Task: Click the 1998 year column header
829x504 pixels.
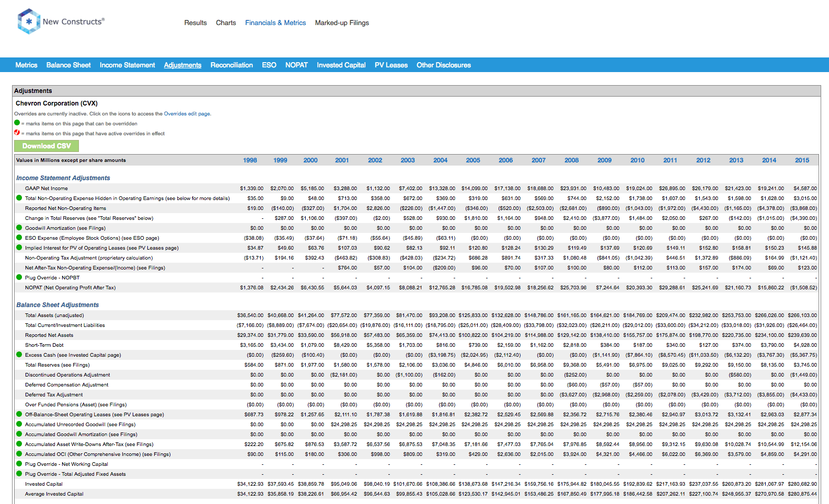Action: click(x=250, y=160)
